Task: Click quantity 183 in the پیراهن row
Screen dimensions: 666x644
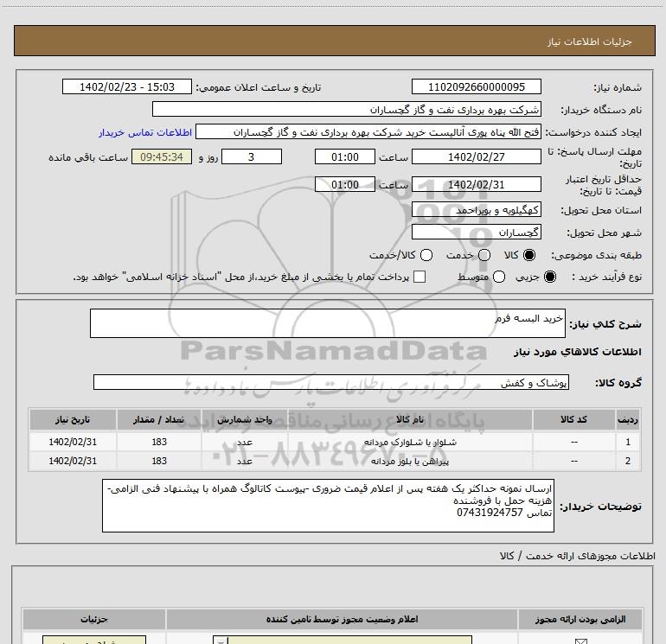Action: 159,461
